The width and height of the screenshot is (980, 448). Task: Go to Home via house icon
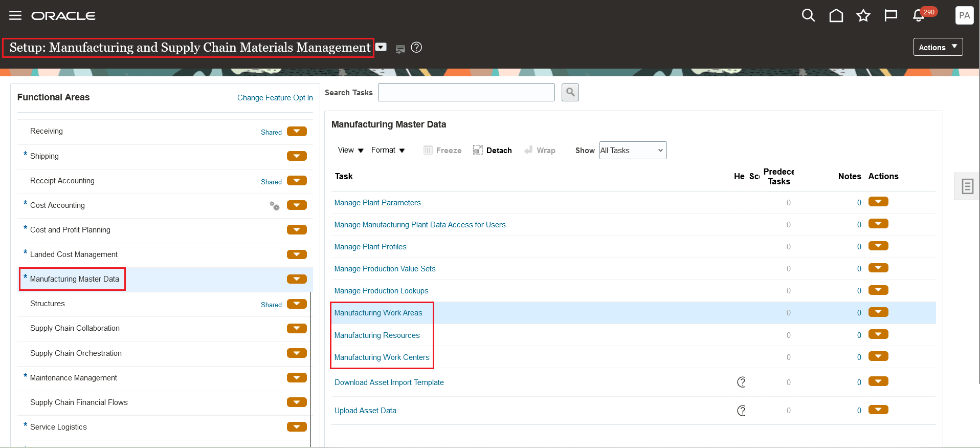[x=836, y=15]
